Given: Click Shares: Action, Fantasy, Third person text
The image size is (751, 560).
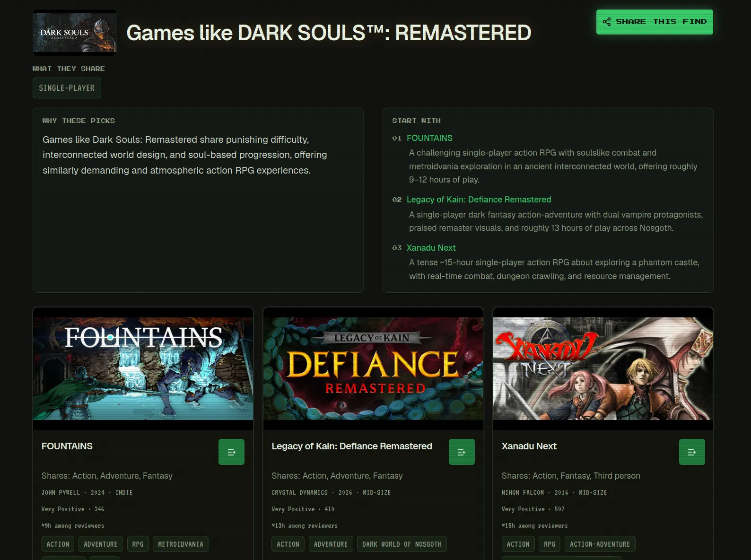Looking at the screenshot, I should [571, 476].
